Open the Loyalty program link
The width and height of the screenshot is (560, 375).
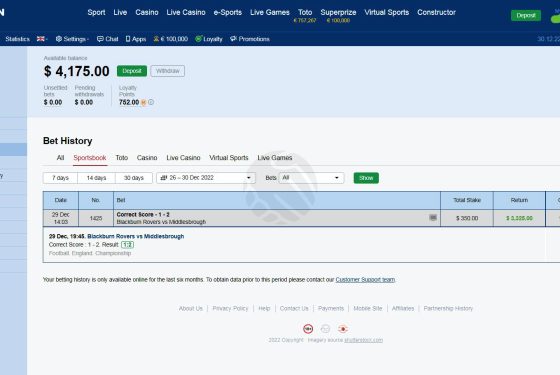[209, 39]
